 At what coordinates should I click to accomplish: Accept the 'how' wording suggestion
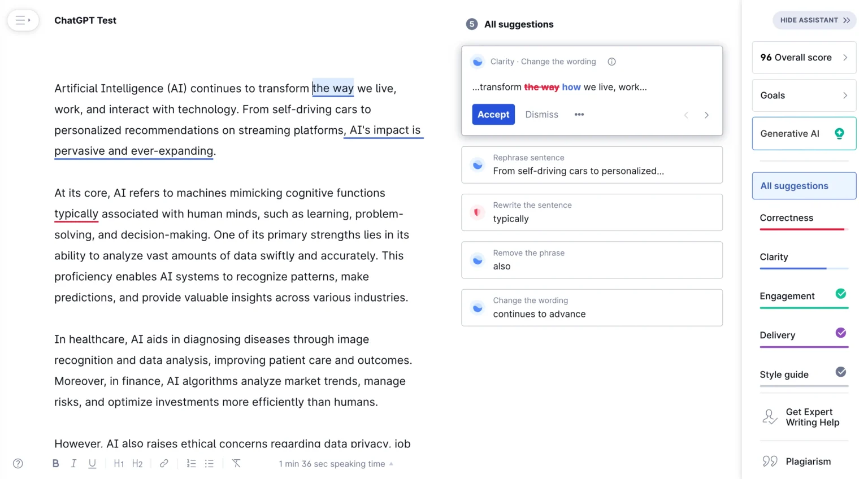[493, 115]
